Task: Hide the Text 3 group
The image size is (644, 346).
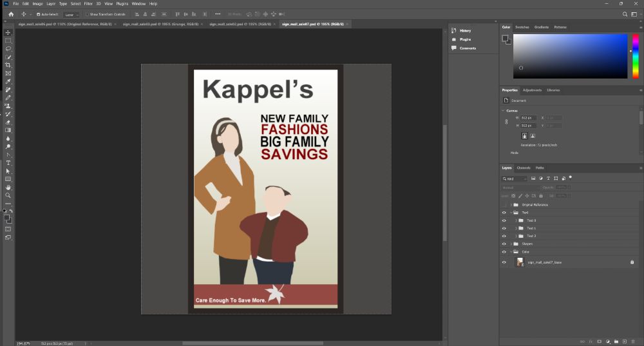Action: [504, 220]
